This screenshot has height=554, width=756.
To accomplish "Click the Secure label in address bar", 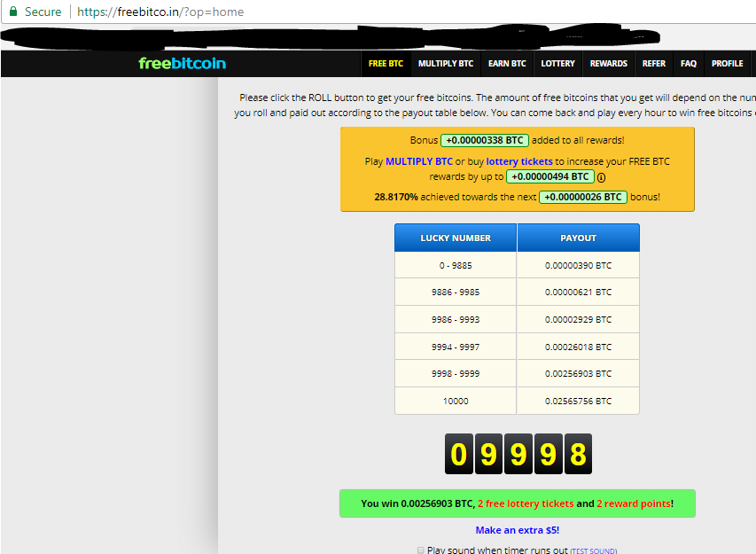I will click(43, 12).
